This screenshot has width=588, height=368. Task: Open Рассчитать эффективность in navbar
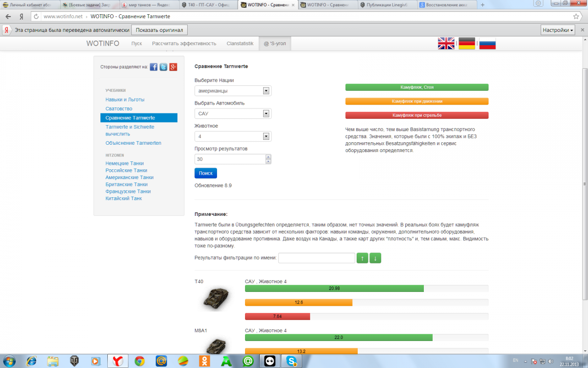[184, 43]
